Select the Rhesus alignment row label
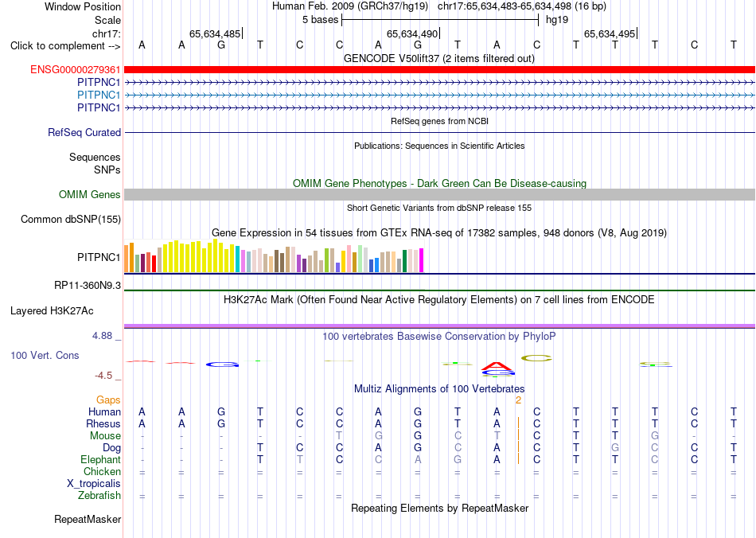The height and width of the screenshot is (538, 756). [103, 423]
